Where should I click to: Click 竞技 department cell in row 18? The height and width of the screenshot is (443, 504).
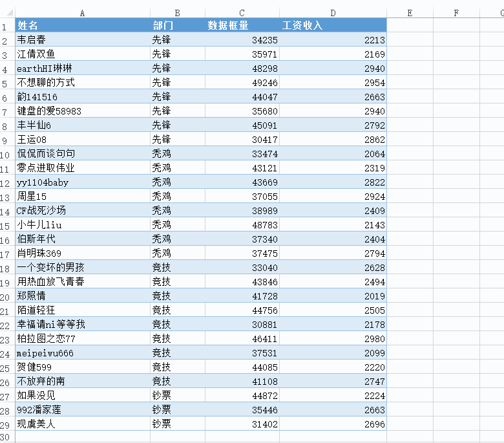tap(178, 266)
